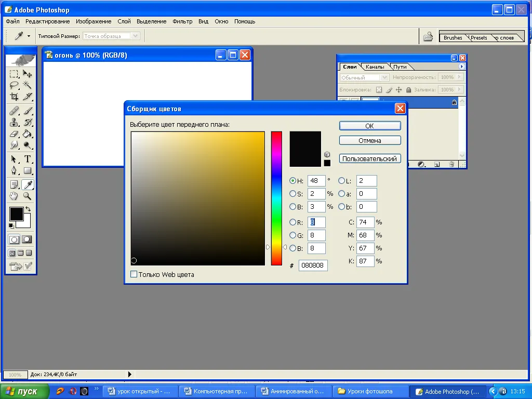The height and width of the screenshot is (399, 532).
Task: Click the delete layer trash icon
Action: coord(451,164)
